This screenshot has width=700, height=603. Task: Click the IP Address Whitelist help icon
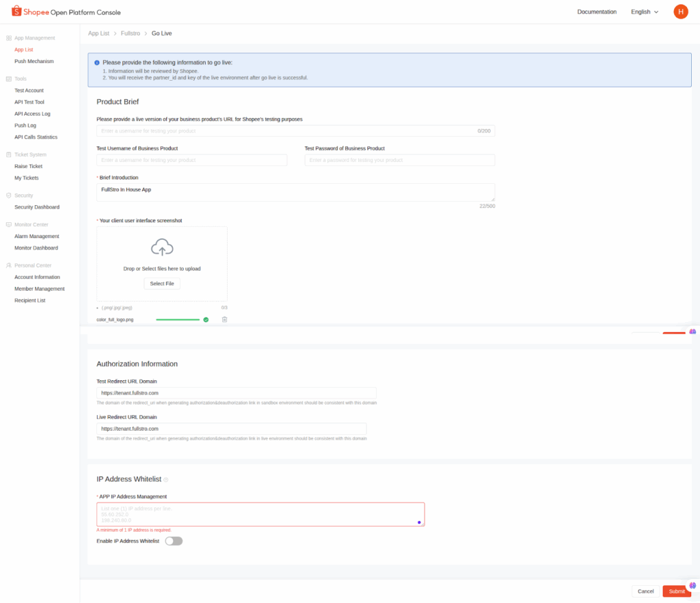click(166, 480)
